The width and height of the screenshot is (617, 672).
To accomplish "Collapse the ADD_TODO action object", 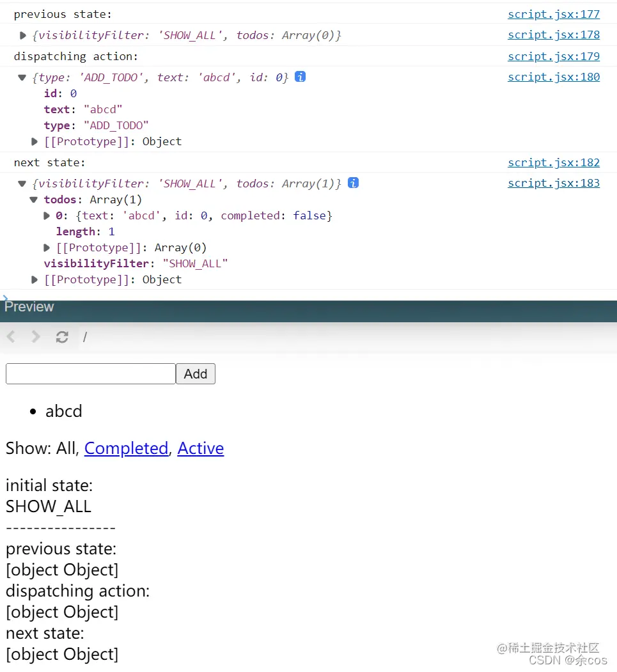I will coord(22,77).
